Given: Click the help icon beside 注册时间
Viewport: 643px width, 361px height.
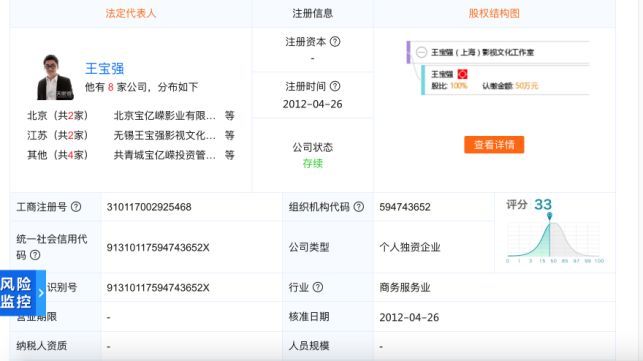Looking at the screenshot, I should point(335,86).
